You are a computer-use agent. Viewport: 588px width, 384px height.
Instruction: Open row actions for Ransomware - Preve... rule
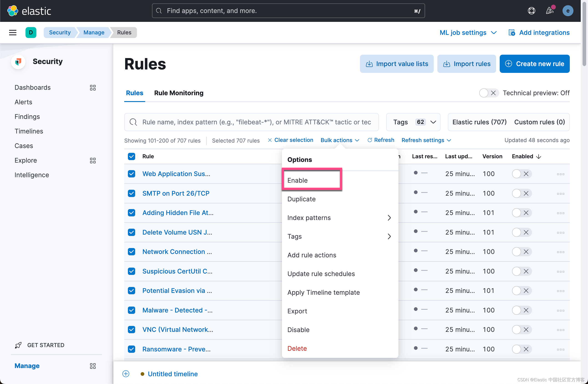(560, 349)
